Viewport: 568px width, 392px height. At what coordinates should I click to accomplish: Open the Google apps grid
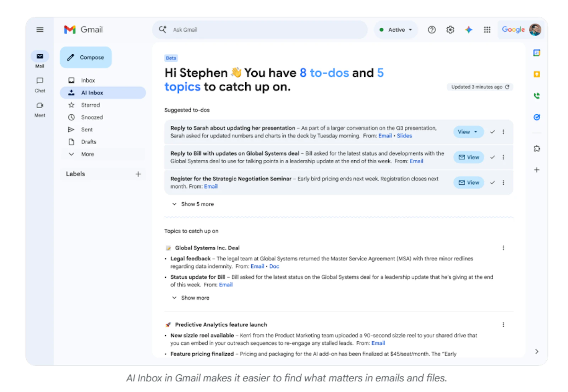click(x=487, y=30)
